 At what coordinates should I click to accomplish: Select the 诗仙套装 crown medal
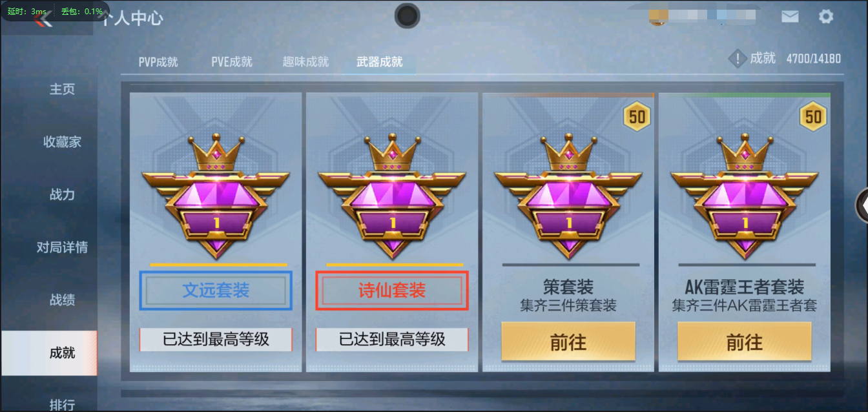392,196
